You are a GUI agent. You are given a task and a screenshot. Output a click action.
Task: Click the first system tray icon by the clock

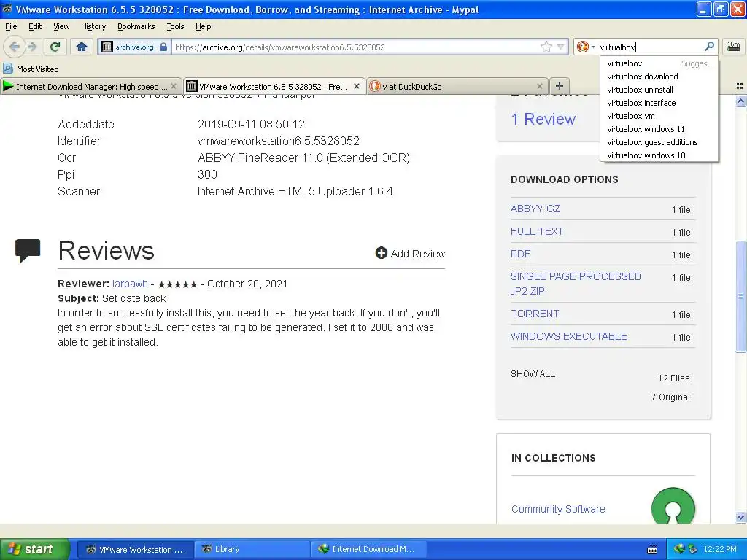(x=679, y=549)
